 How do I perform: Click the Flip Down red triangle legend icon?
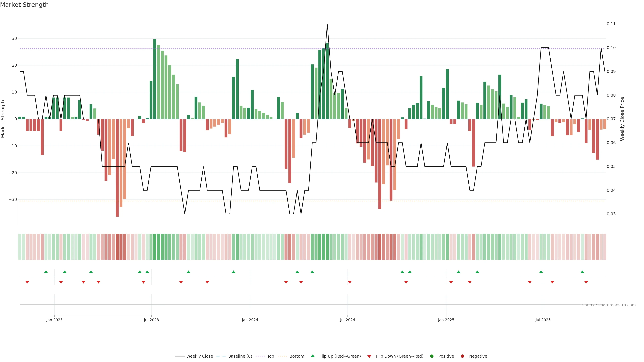point(369,356)
